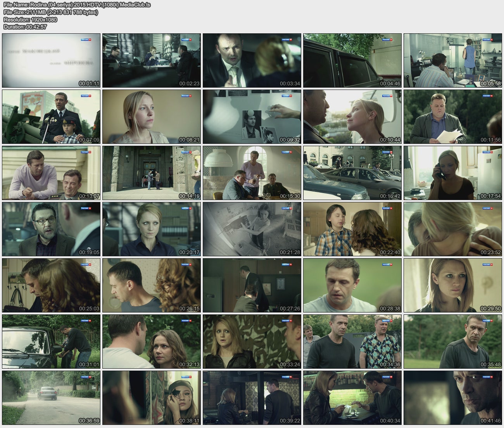Viewport: 504px width, 428px height.
Task: Open the man on green background 00:28:38
Action: coord(352,285)
